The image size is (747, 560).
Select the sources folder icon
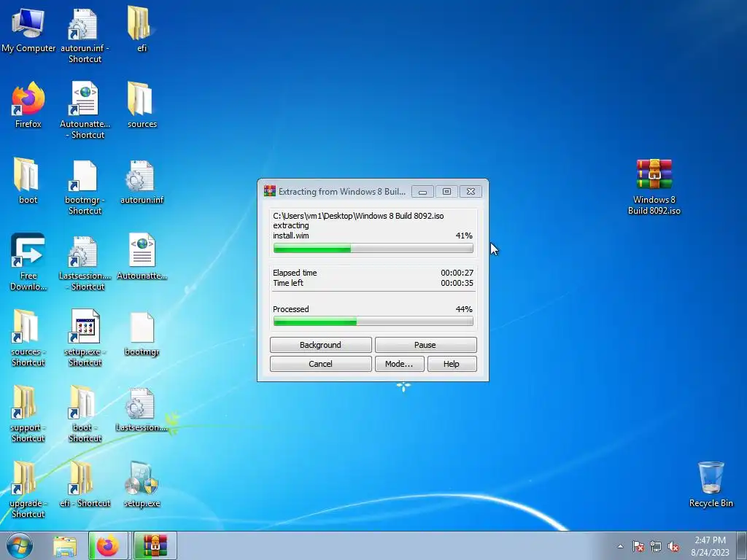(x=142, y=105)
